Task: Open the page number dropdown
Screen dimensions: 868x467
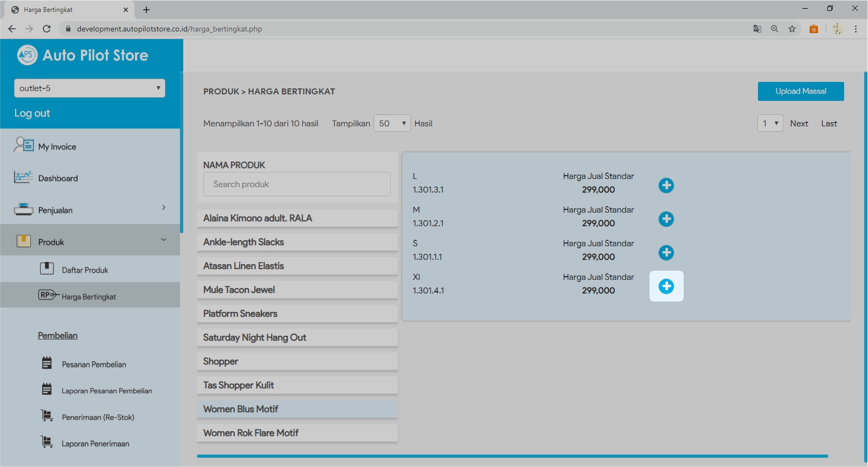Action: coord(770,124)
